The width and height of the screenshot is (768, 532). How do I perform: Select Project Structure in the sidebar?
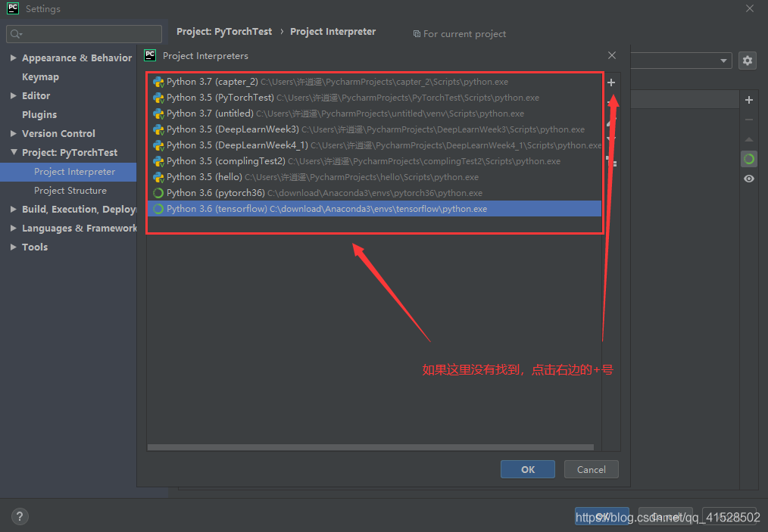70,191
